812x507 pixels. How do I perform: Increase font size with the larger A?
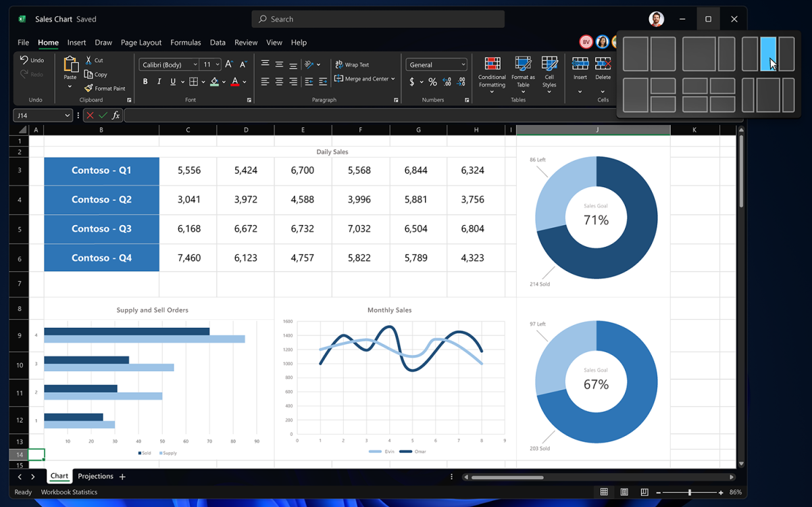tap(229, 64)
